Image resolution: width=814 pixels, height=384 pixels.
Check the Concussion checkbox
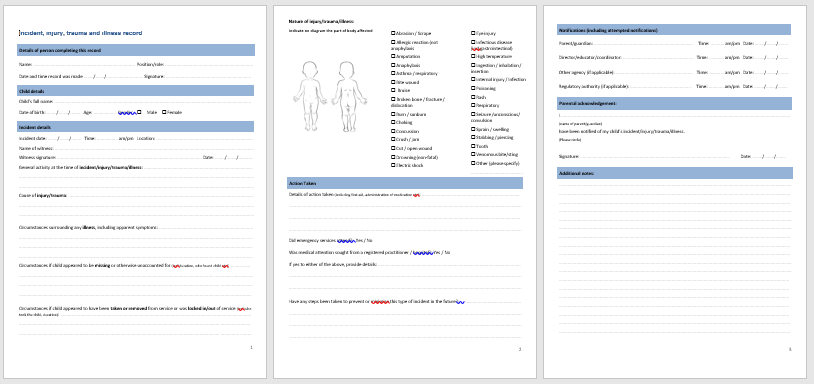pos(393,131)
